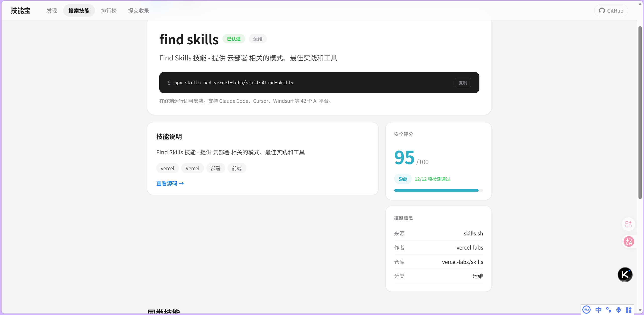
Task: Click the terminal prompt symbol in the command box
Action: (169, 83)
